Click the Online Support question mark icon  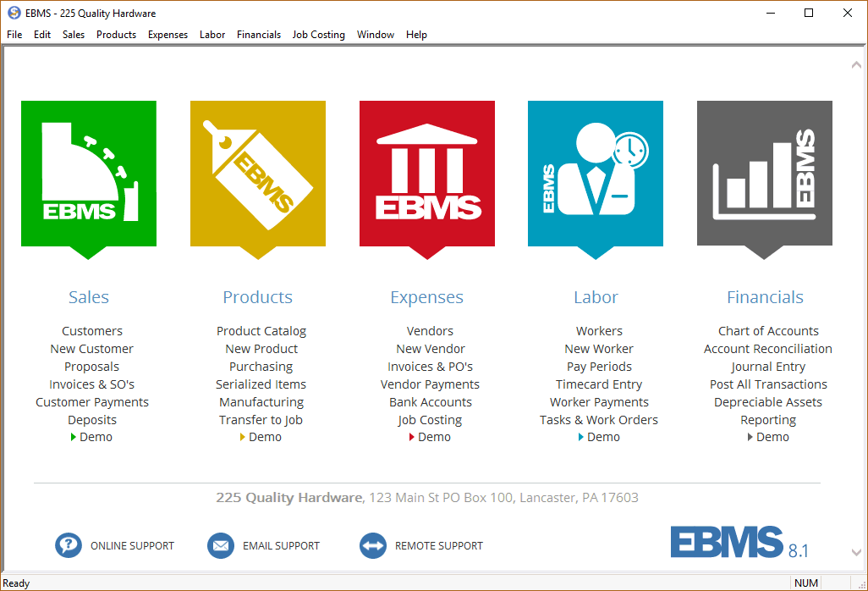click(x=69, y=546)
